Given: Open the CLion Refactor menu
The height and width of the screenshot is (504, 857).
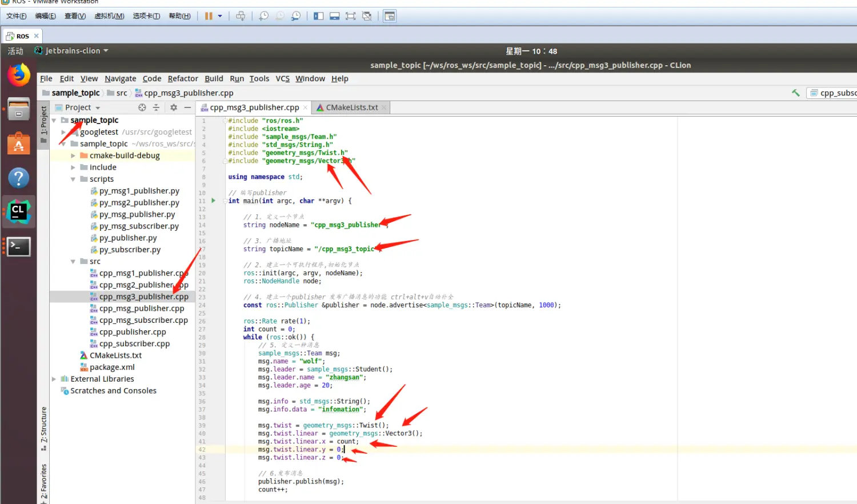Looking at the screenshot, I should [183, 78].
